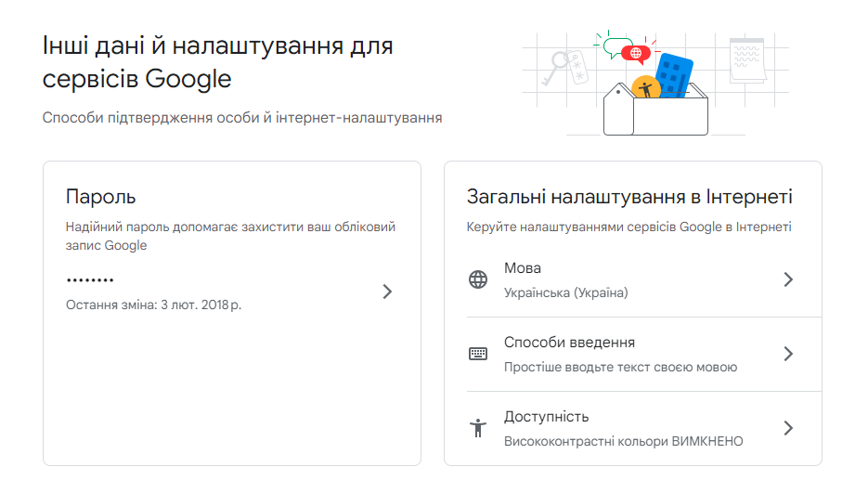Click the Високоntrастні кольори ВИМКНЕНО status text
868x480 pixels.
623,441
